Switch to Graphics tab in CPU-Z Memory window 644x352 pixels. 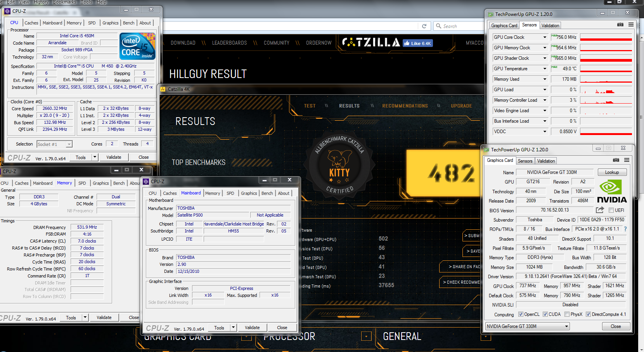tap(101, 183)
